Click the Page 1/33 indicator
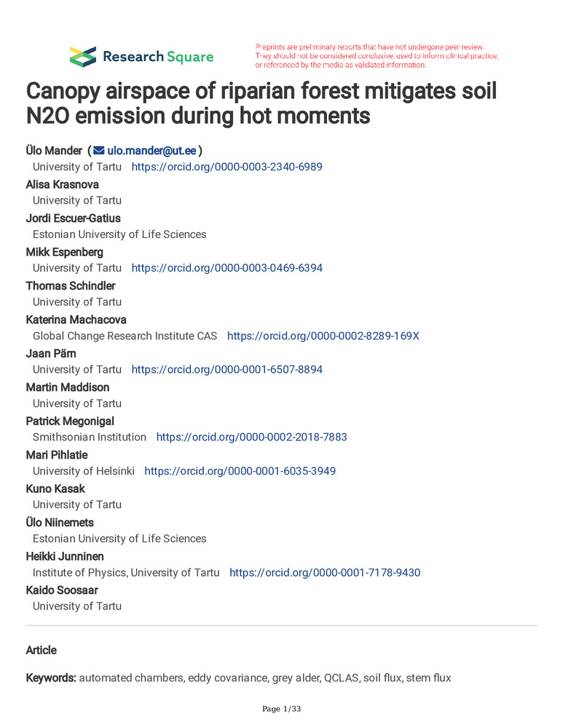This screenshot has height=728, width=563. point(281,708)
